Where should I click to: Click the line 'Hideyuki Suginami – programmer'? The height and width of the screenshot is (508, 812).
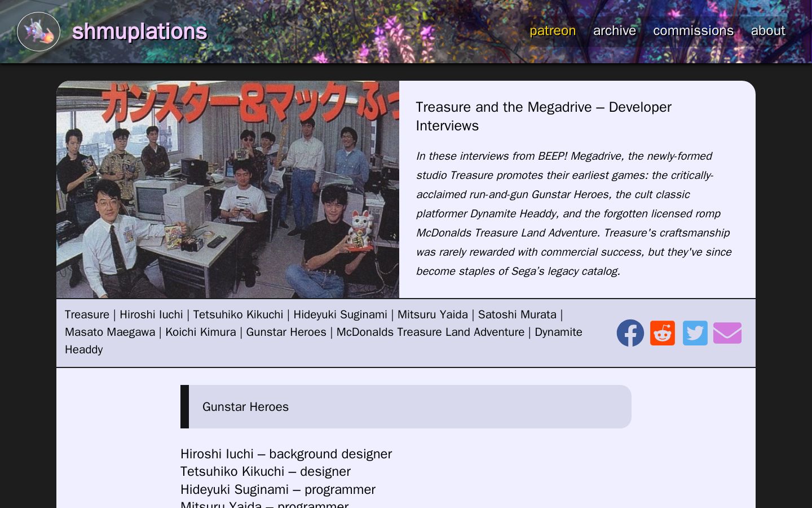pyautogui.click(x=278, y=489)
